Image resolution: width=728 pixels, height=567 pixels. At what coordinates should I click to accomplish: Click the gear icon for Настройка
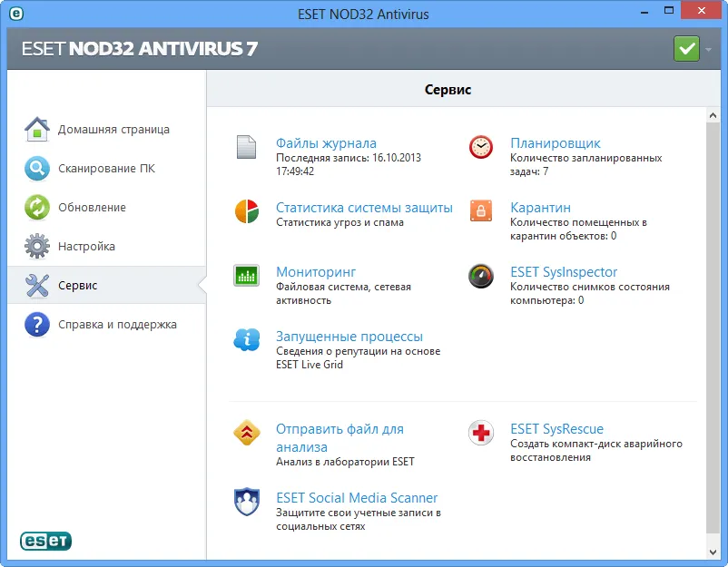[x=37, y=246]
